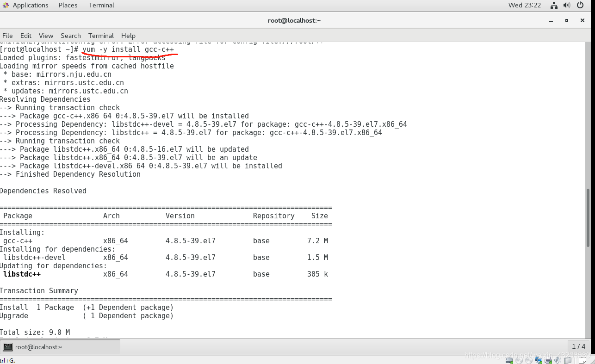The width and height of the screenshot is (595, 364).
Task: Click the VM printer status icon
Action: 548,360
